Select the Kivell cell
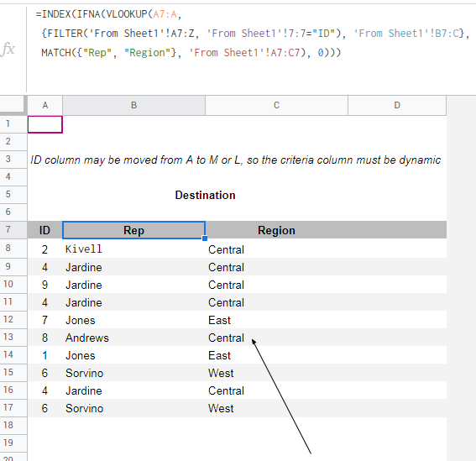 133,249
